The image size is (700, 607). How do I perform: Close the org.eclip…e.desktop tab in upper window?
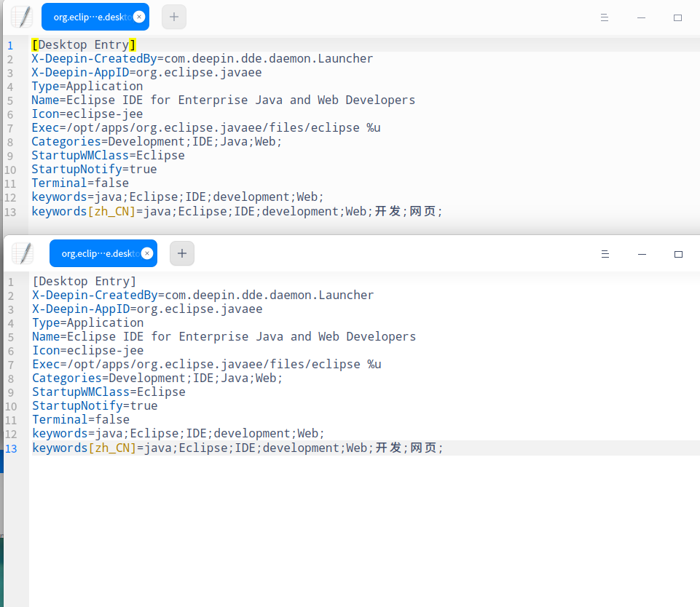pyautogui.click(x=139, y=17)
